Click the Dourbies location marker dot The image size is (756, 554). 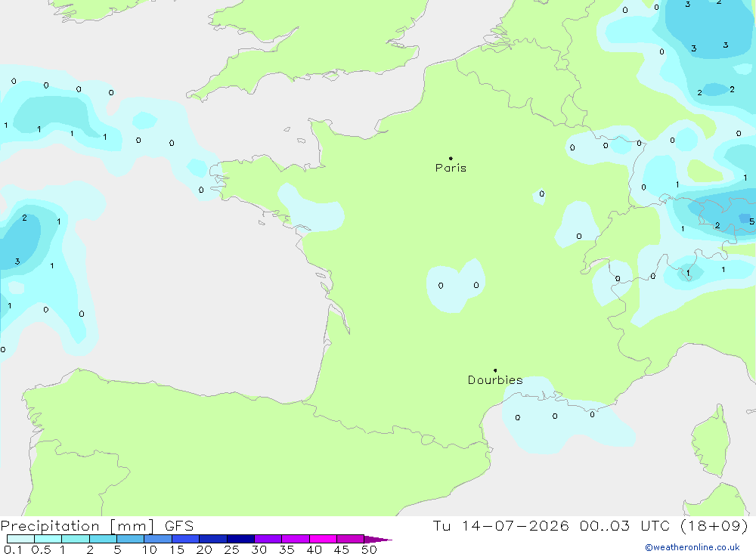(x=495, y=370)
